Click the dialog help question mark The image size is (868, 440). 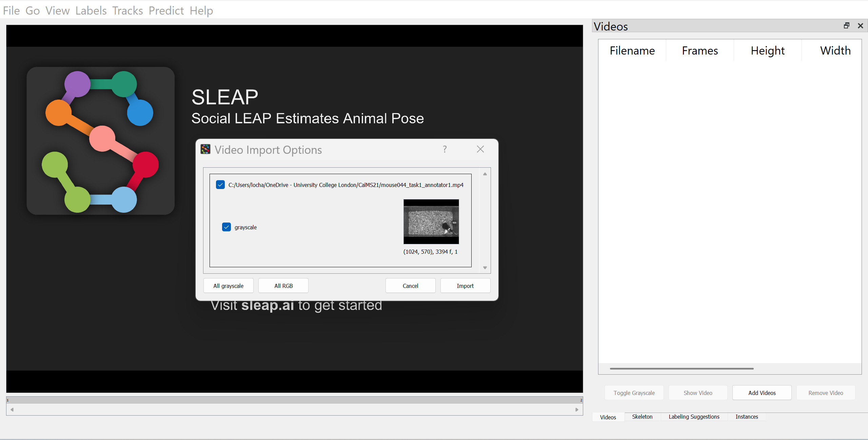445,149
